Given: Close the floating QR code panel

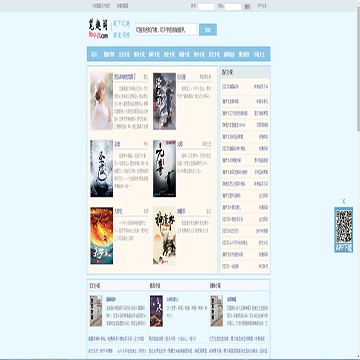Looking at the screenshot, I should click(344, 201).
